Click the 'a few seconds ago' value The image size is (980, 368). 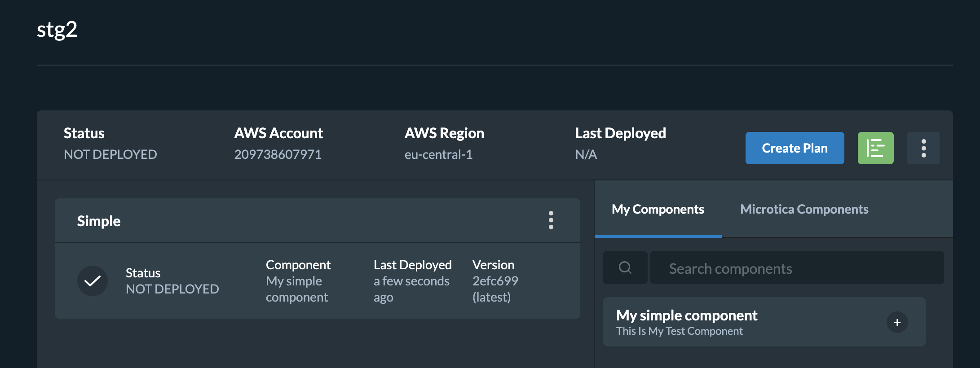[411, 289]
